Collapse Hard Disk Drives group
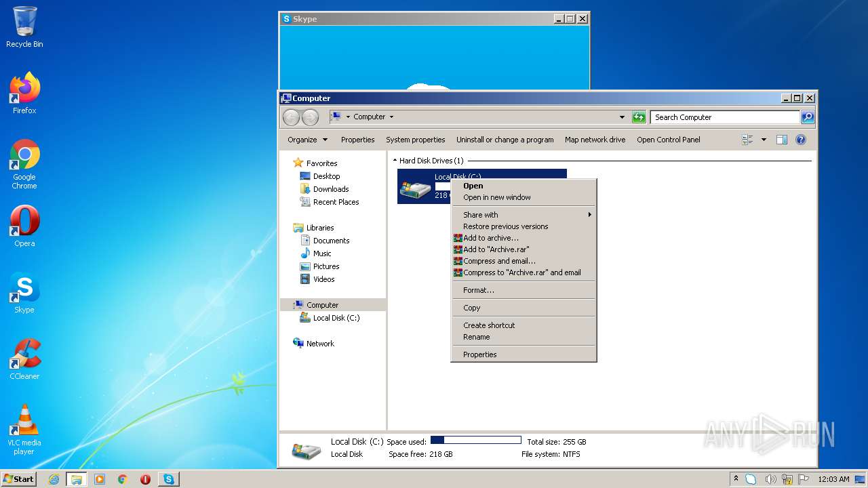 tap(395, 161)
